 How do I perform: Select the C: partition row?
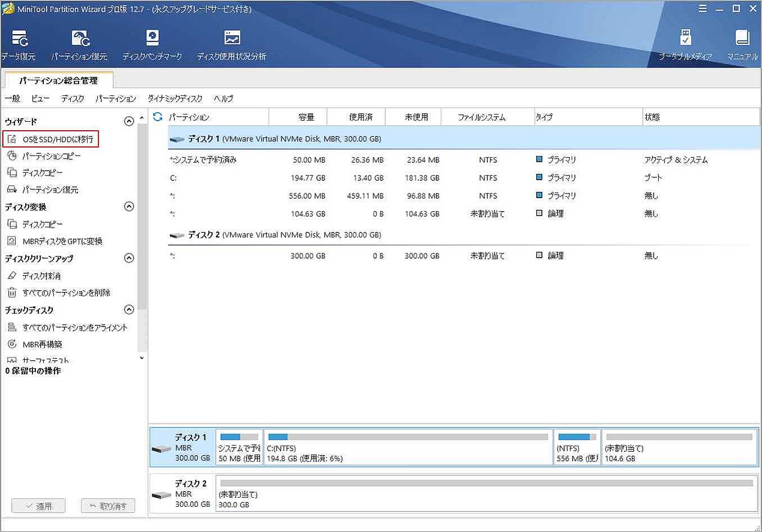coord(464,178)
